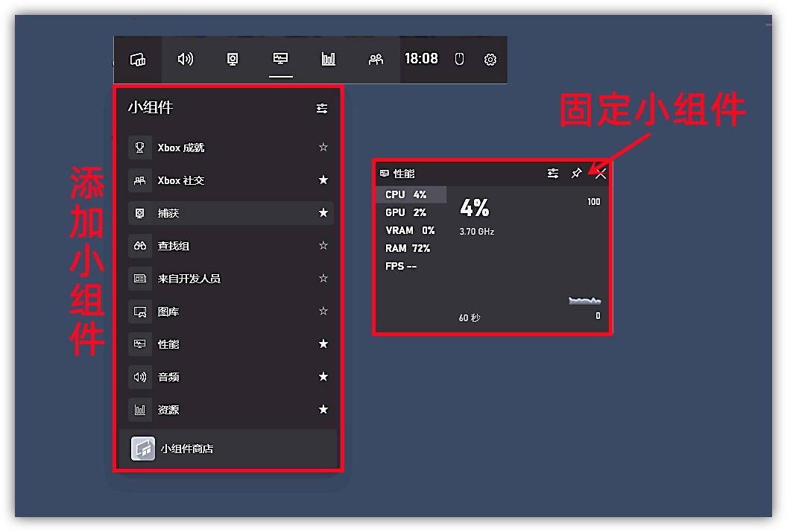
Task: Unfavorite the 捕获 widget star
Action: [x=323, y=212]
